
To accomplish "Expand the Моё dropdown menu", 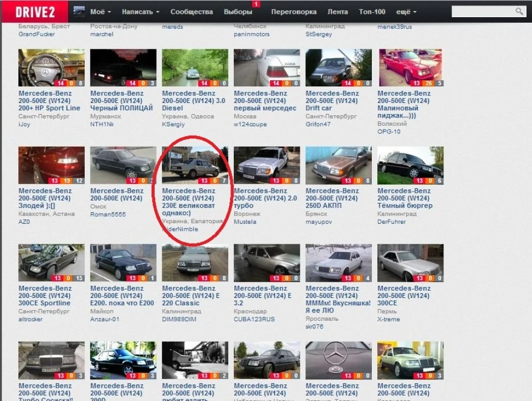I will coord(100,12).
